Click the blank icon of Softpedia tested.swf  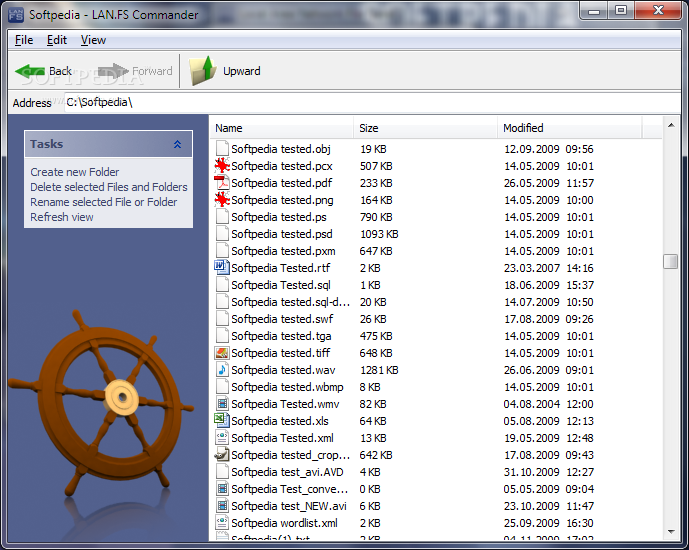click(x=222, y=319)
